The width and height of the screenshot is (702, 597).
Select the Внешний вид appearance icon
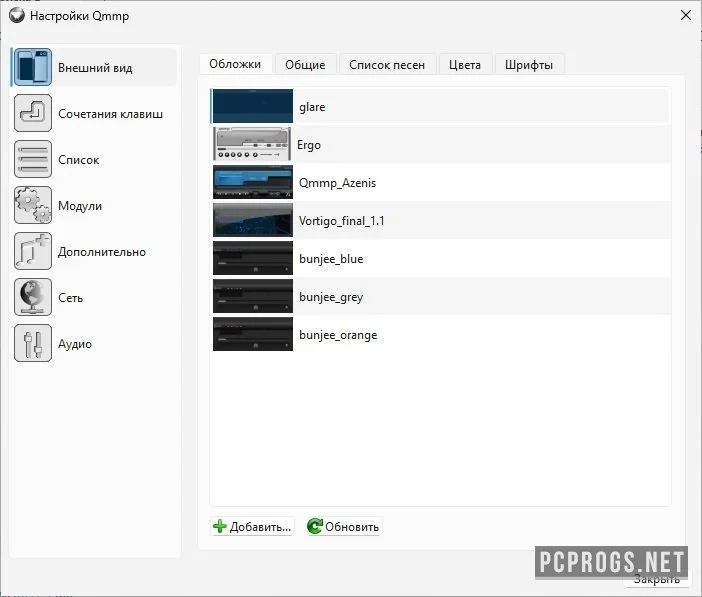[x=33, y=67]
